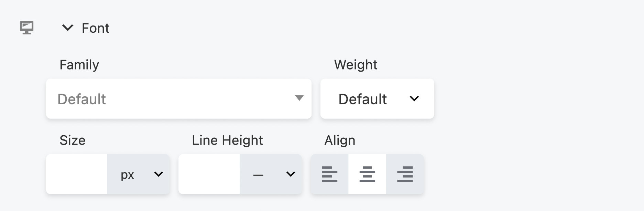Click the chevron next to Font heading

pyautogui.click(x=68, y=28)
